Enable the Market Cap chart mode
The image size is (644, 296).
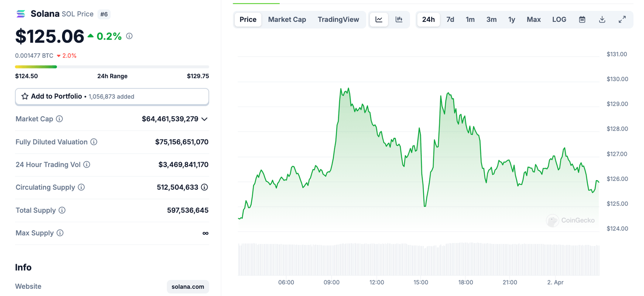point(287,19)
